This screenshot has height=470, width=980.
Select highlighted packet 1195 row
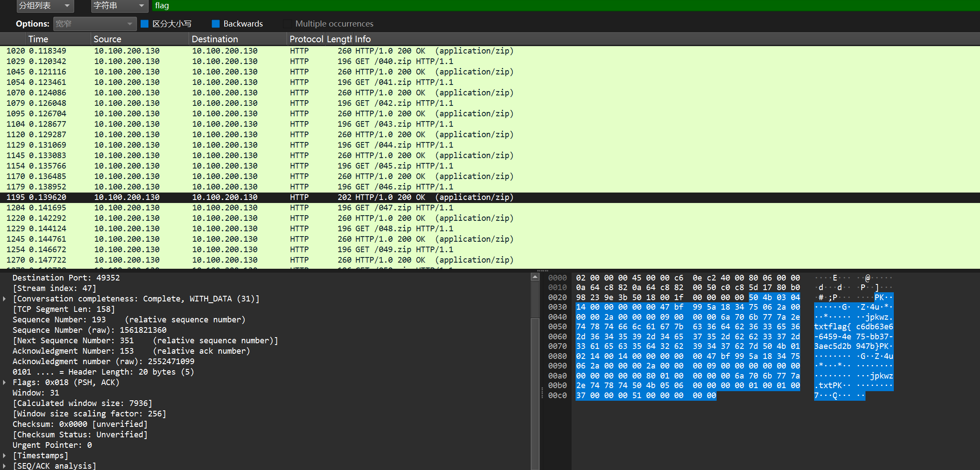click(x=490, y=197)
